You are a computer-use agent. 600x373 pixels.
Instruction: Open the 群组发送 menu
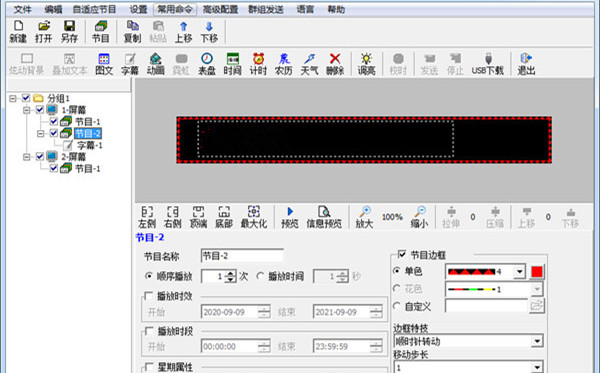click(x=266, y=9)
